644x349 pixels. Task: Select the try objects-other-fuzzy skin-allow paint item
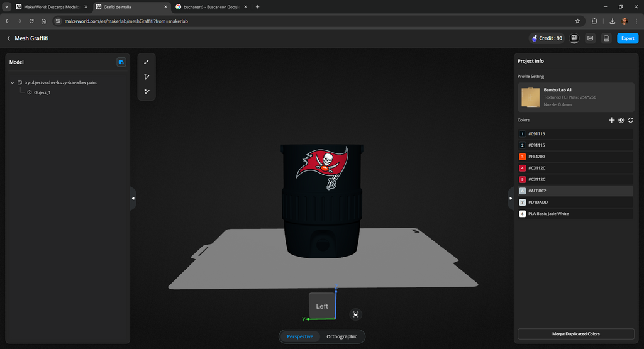pyautogui.click(x=60, y=82)
